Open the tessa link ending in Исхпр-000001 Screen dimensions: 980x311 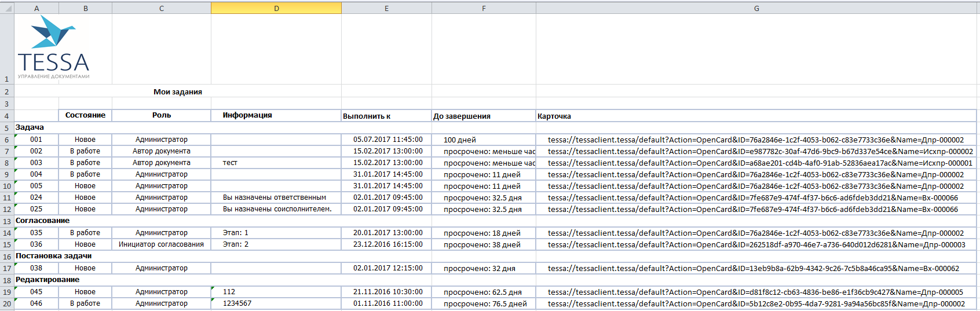(760, 163)
